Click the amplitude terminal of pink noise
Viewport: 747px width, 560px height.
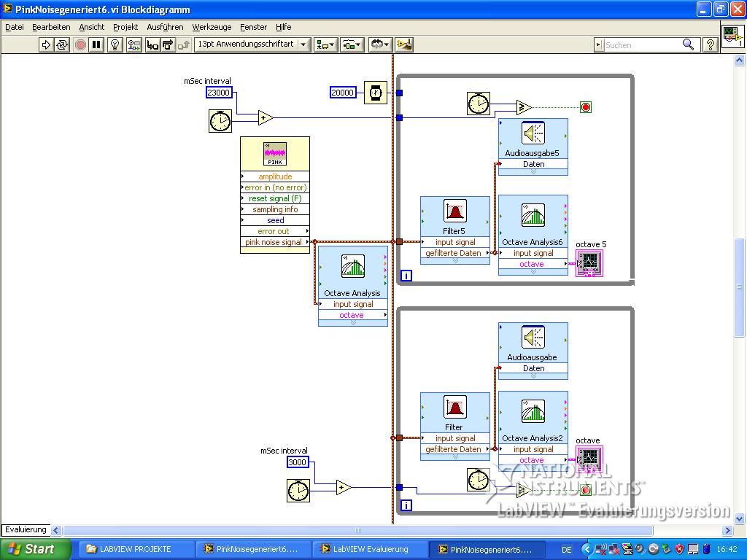[x=275, y=176]
